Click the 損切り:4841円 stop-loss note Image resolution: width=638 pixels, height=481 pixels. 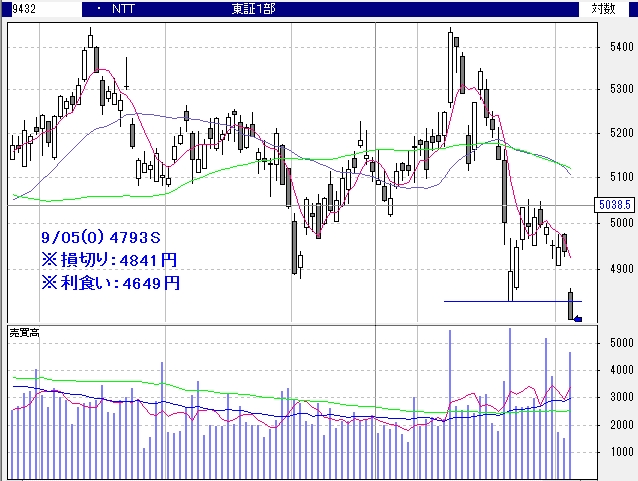pyautogui.click(x=110, y=260)
